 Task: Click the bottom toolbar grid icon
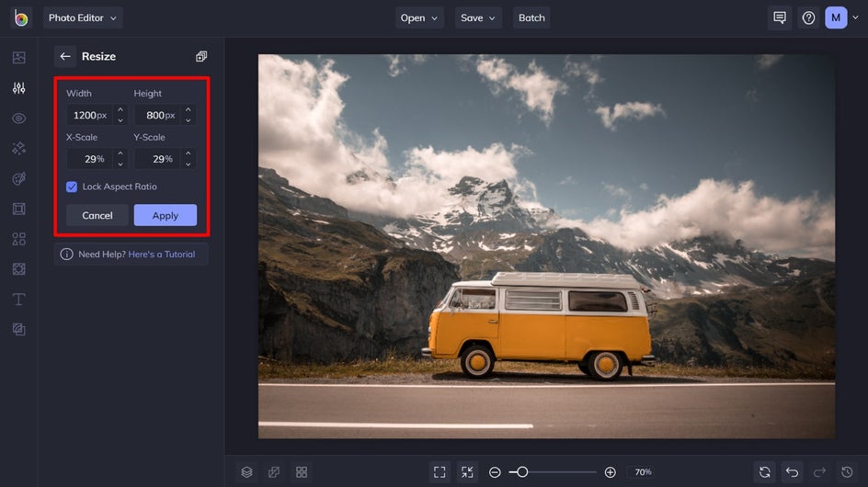pyautogui.click(x=302, y=472)
